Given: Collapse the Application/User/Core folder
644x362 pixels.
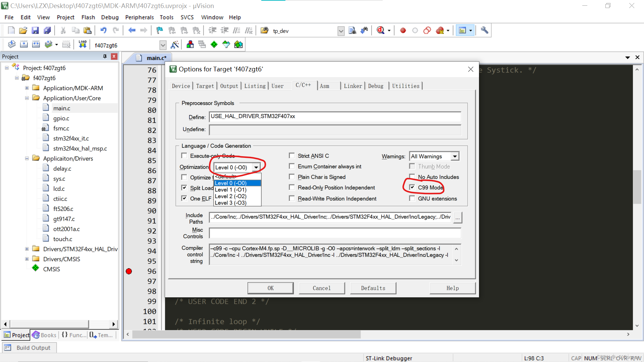Looking at the screenshot, I should 26,98.
